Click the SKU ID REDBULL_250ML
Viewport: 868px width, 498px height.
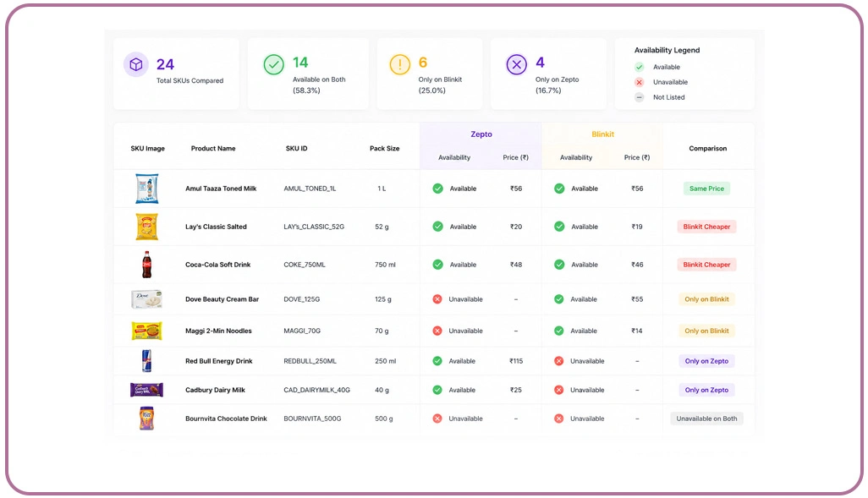[310, 361]
